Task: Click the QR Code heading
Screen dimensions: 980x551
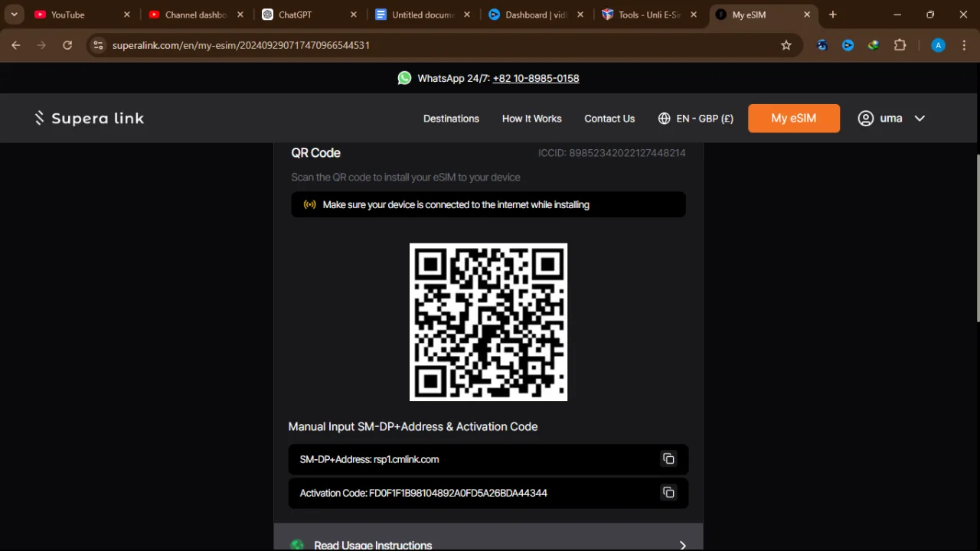Action: tap(315, 153)
